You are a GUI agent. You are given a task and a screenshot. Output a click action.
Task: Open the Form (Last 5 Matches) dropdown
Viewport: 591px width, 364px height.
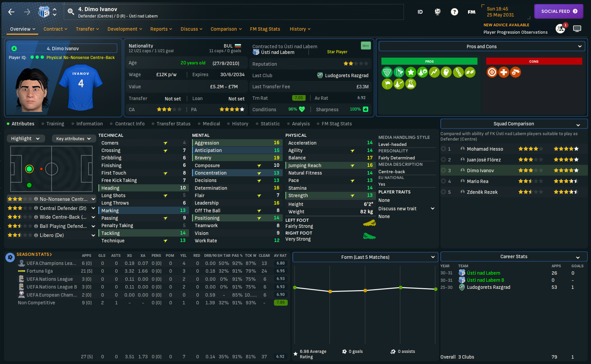[x=365, y=257]
